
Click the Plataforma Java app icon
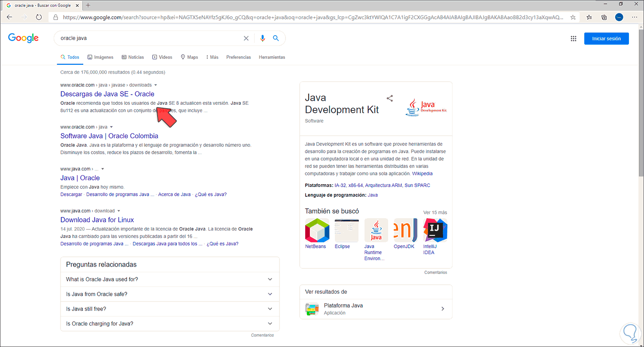[x=312, y=309]
